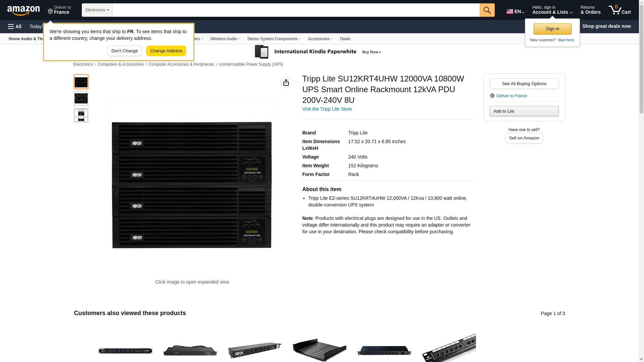The image size is (644, 362).
Task: Click into the search text field
Action: coord(296,10)
